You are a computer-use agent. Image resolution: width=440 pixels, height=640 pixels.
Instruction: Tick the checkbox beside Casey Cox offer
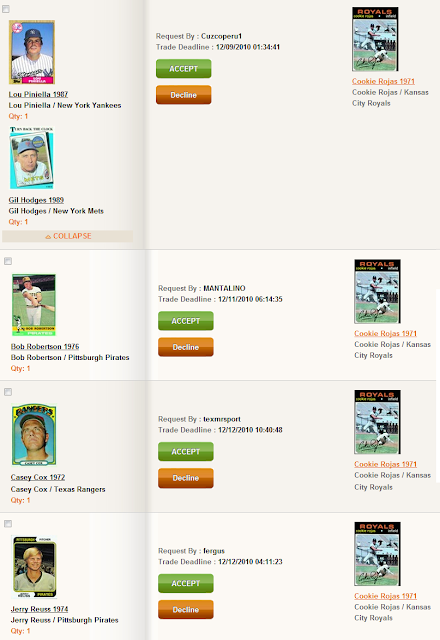[x=8, y=392]
